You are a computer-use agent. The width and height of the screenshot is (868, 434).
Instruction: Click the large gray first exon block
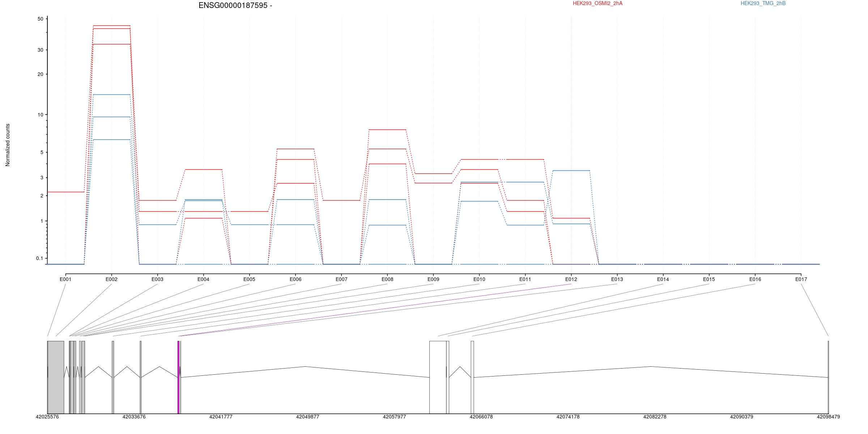point(56,377)
